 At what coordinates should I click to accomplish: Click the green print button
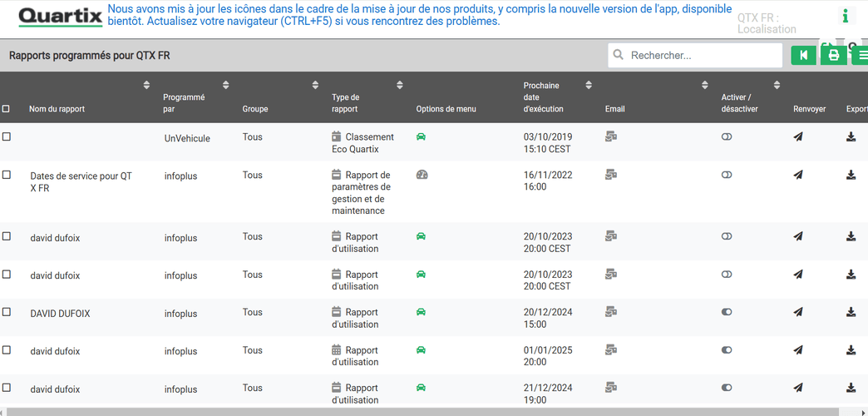click(x=833, y=55)
